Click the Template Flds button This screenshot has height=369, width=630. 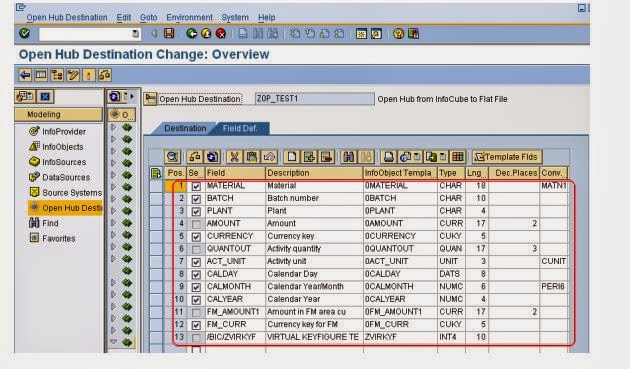point(507,157)
